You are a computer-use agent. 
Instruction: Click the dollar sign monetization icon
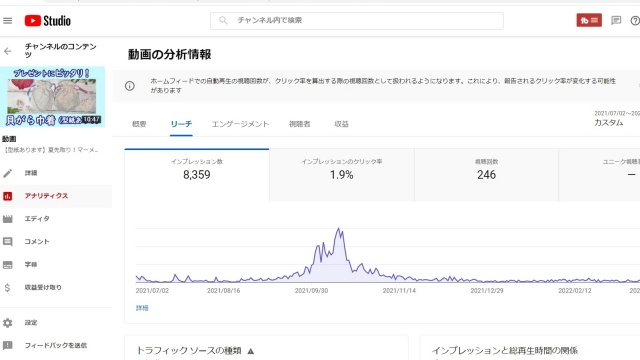(7, 288)
